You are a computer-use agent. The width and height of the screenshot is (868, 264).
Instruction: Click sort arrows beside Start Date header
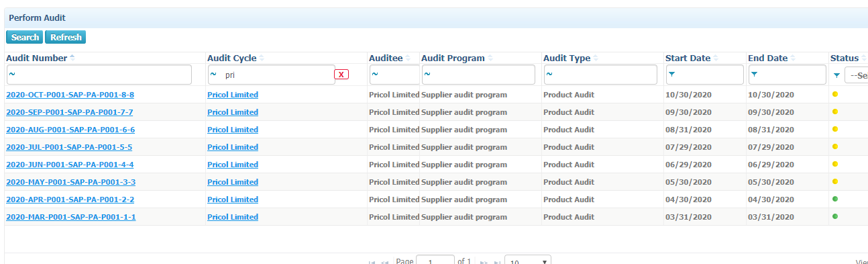716,58
